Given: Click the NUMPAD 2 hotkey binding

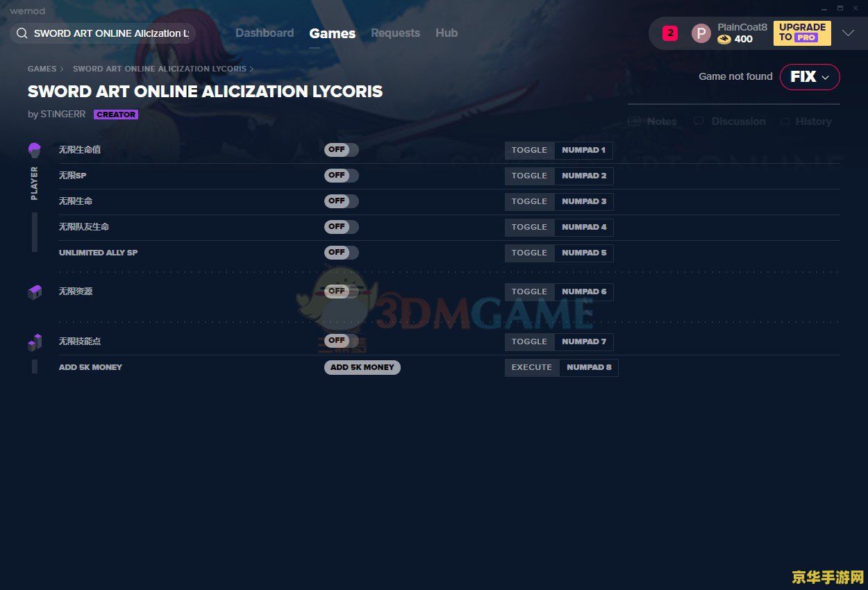Looking at the screenshot, I should (584, 176).
